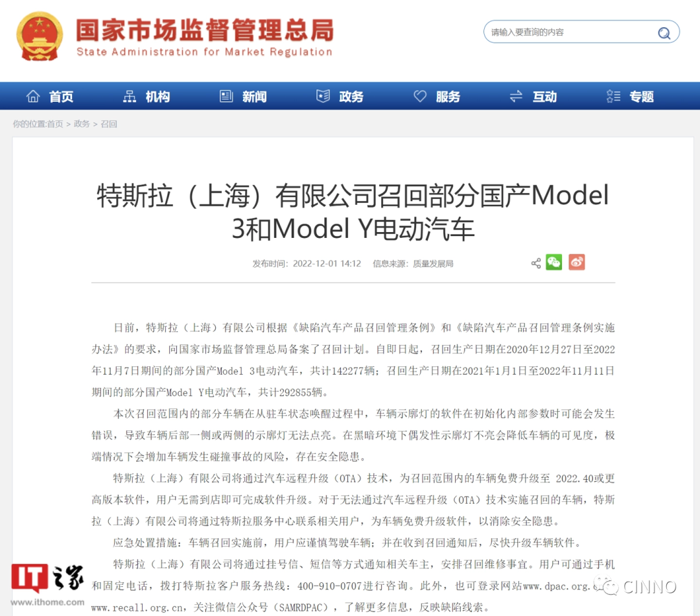Open the 互动 navigation item
Screen dimensions: 700x616
pyautogui.click(x=544, y=97)
